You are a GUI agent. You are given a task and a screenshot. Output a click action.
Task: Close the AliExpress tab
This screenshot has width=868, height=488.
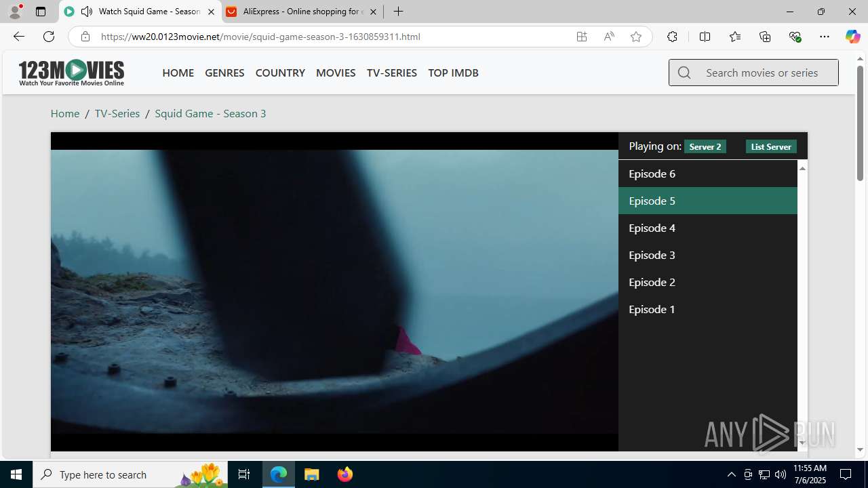click(x=373, y=12)
